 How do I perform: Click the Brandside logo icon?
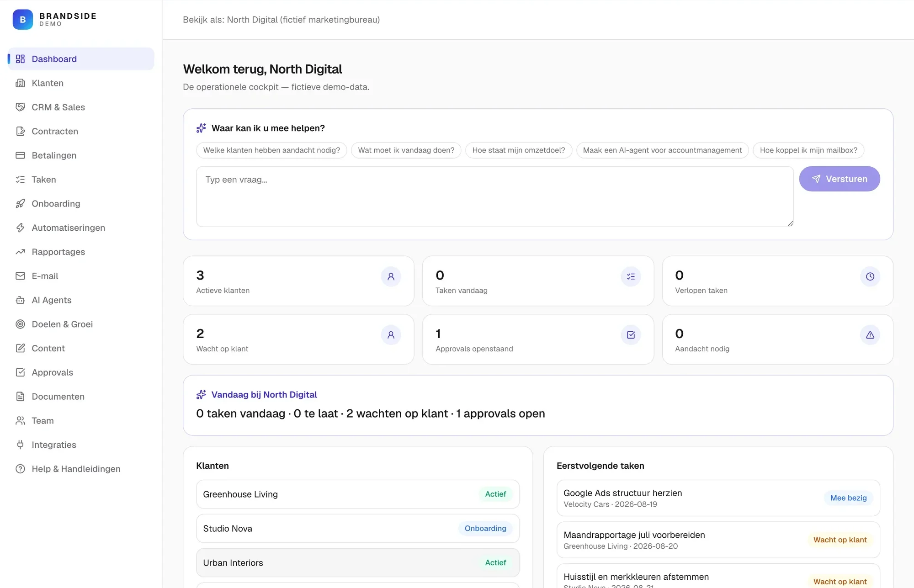pos(23,20)
